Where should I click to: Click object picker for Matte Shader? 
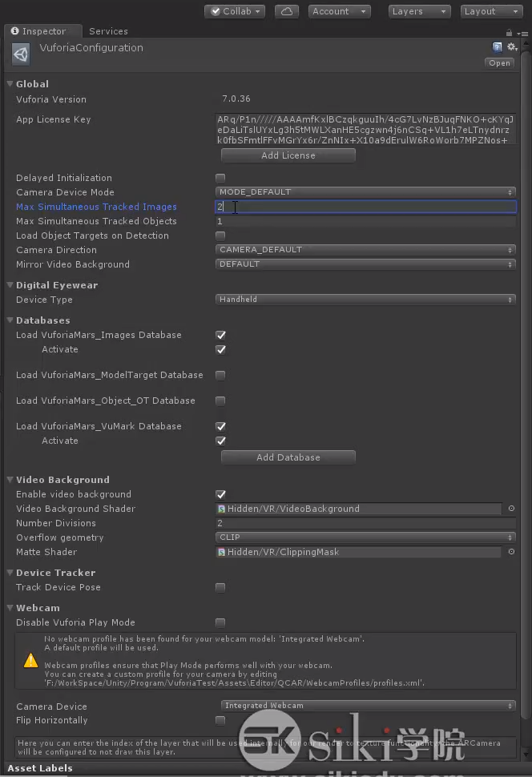[511, 552]
